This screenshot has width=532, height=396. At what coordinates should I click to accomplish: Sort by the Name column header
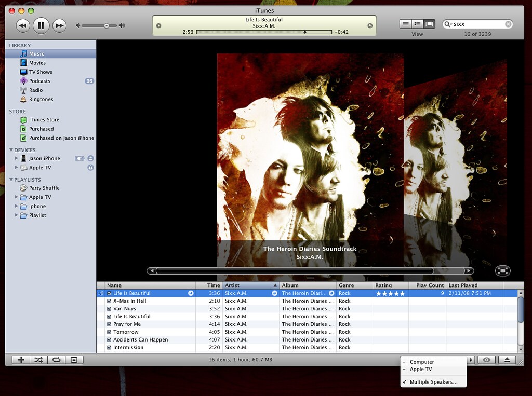tap(150, 285)
